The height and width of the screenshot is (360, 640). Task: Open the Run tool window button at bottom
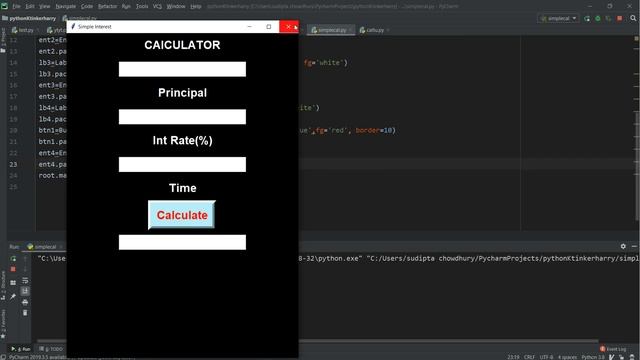point(21,349)
